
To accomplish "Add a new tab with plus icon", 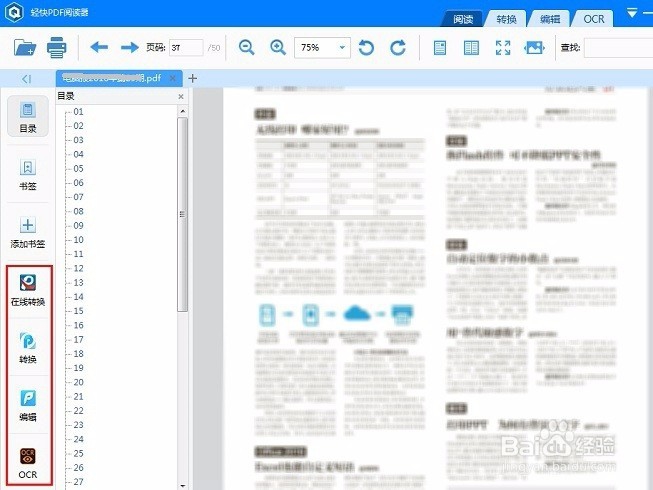I will (x=192, y=78).
